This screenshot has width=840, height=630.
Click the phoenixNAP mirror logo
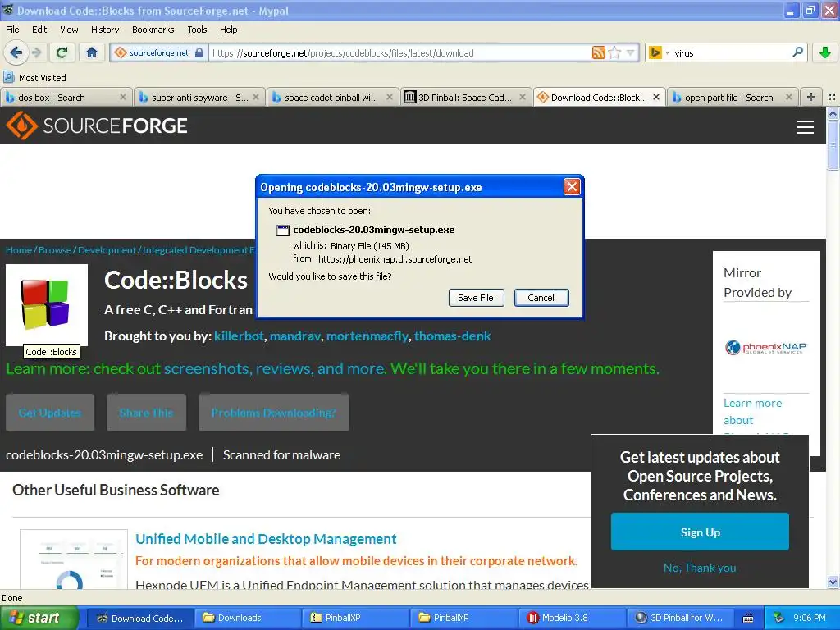coord(765,348)
